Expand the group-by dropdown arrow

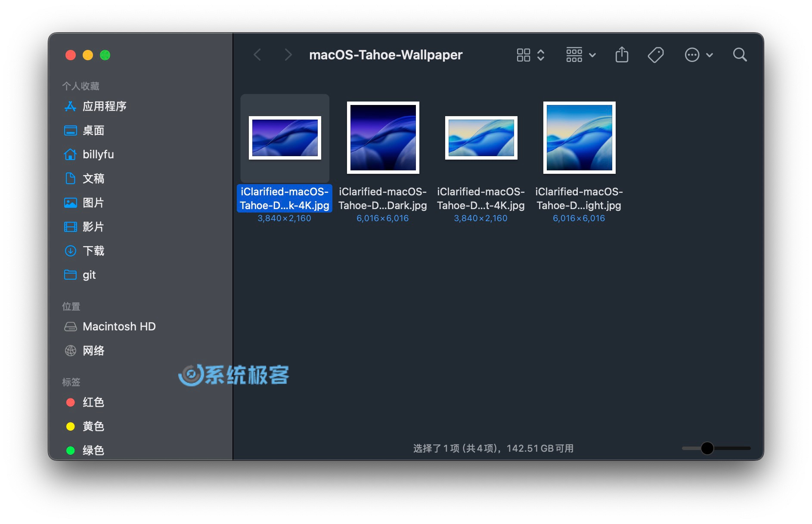(592, 55)
